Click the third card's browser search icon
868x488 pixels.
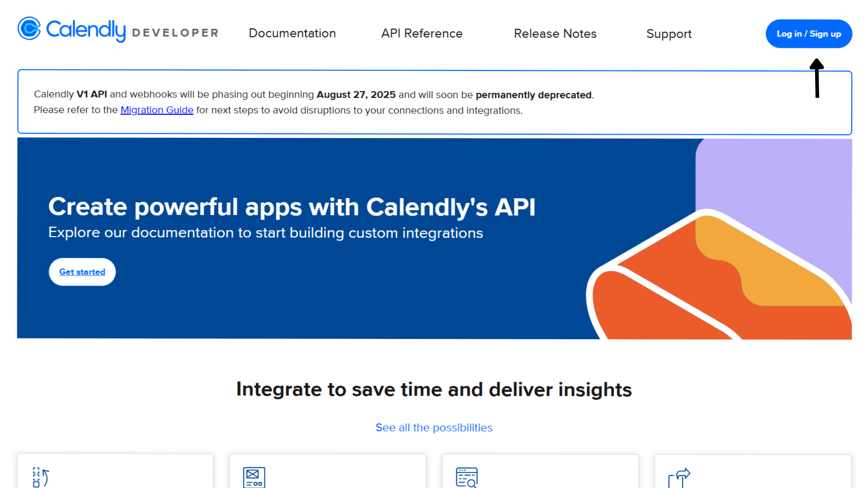click(467, 477)
